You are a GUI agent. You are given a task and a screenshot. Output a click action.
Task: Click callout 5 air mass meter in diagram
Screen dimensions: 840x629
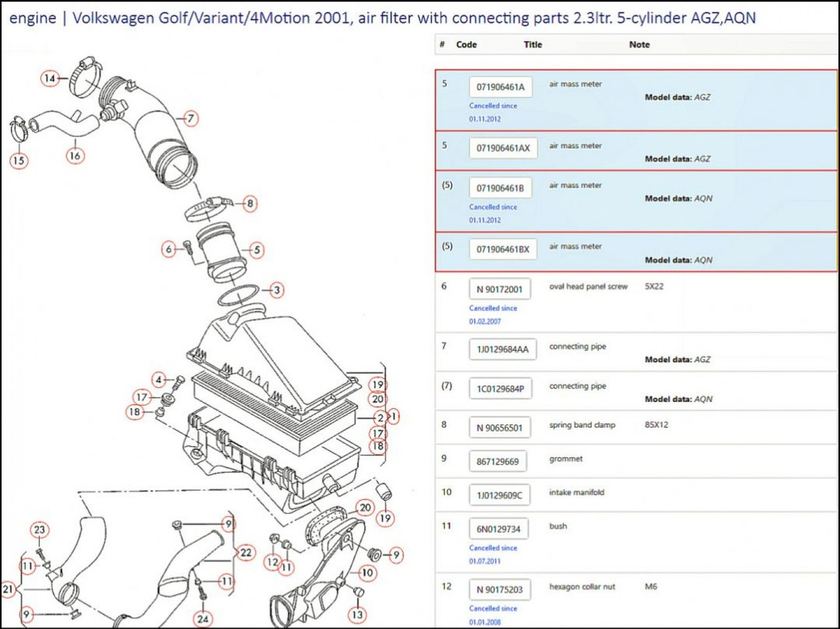point(257,250)
